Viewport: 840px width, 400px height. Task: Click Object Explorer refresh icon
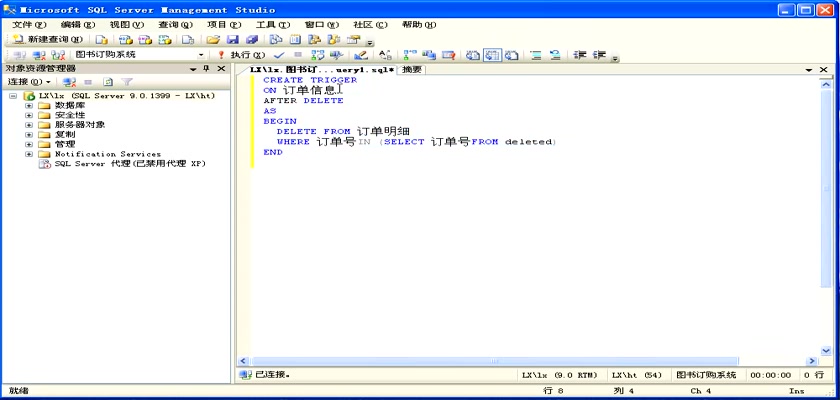point(108,82)
